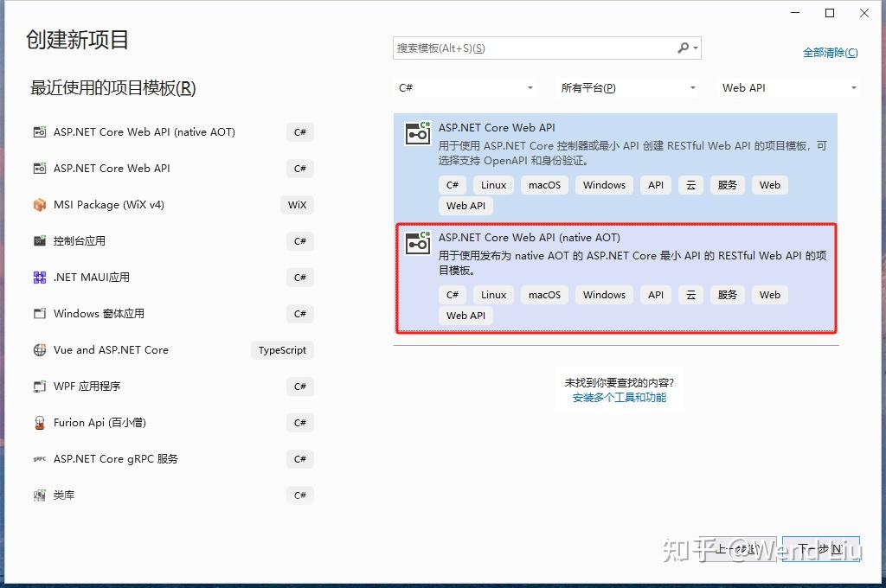
Task: Click the Vue and ASP.NET Core template icon
Action: [x=39, y=350]
